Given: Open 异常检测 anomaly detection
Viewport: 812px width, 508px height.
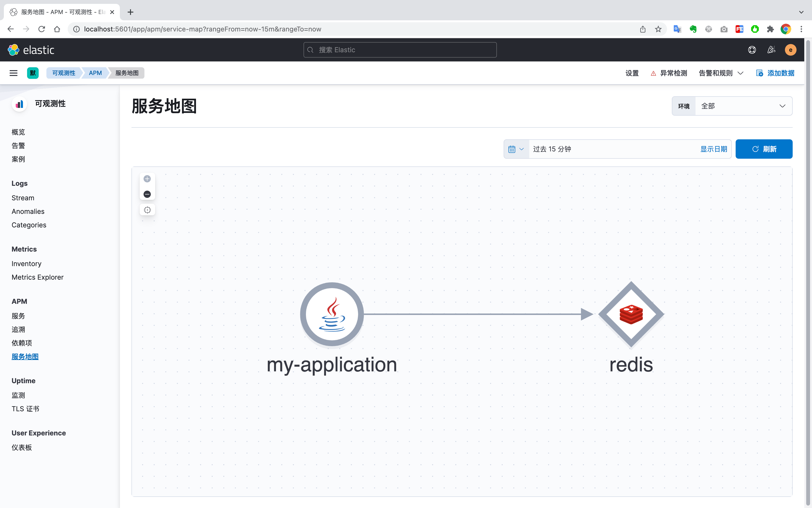Looking at the screenshot, I should (x=669, y=73).
